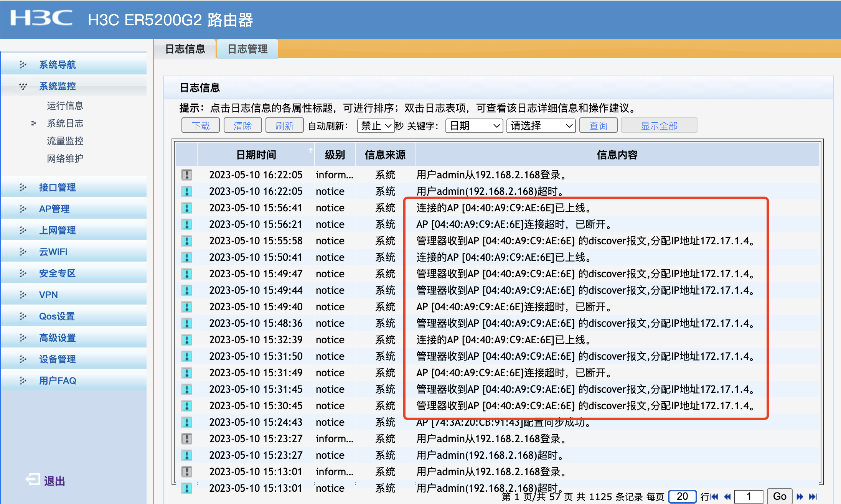Viewport: 841px width, 504px height.
Task: Expand the AP管理 menu
Action: (x=54, y=209)
